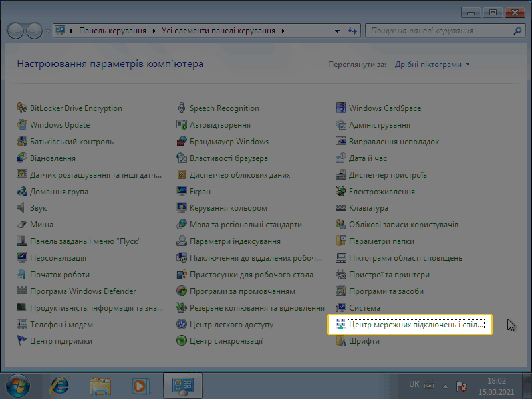Open the Домашня група icon
Image resolution: width=532 pixels, height=399 pixels.
[22, 191]
